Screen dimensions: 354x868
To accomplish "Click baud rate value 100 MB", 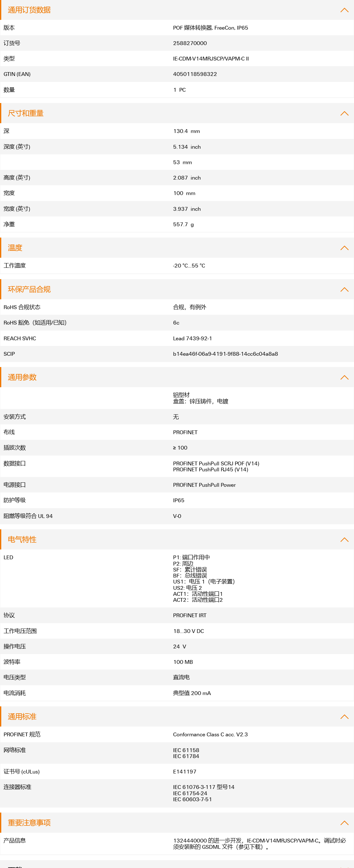I will click(x=183, y=662).
